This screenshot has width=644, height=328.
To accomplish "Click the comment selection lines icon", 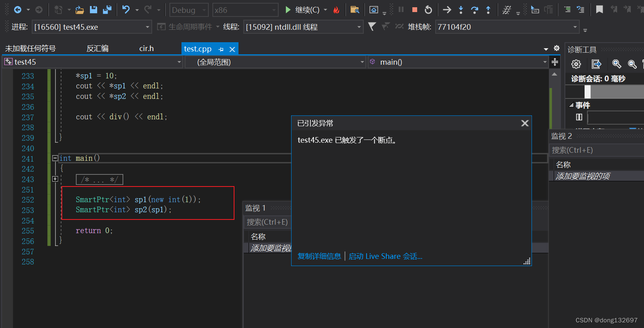I will (x=567, y=9).
